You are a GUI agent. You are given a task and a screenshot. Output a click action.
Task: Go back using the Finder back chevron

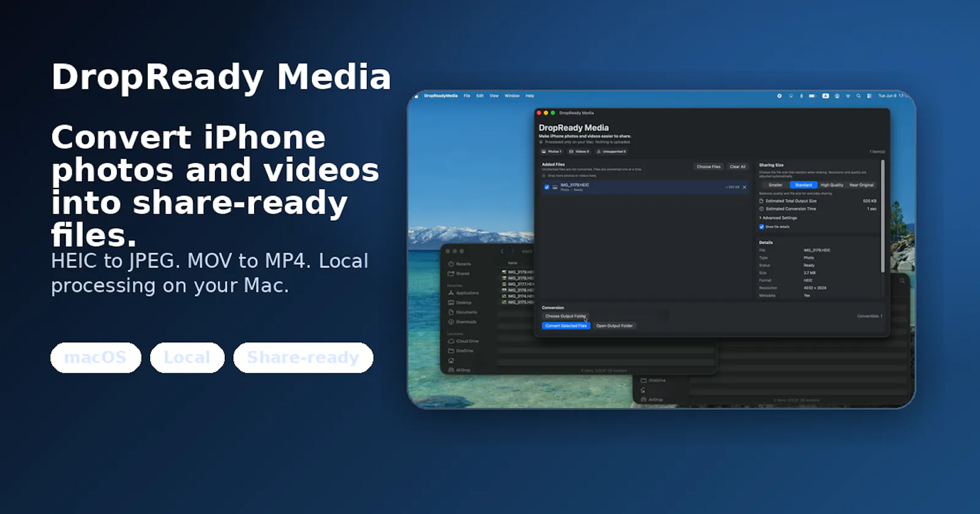pos(502,251)
